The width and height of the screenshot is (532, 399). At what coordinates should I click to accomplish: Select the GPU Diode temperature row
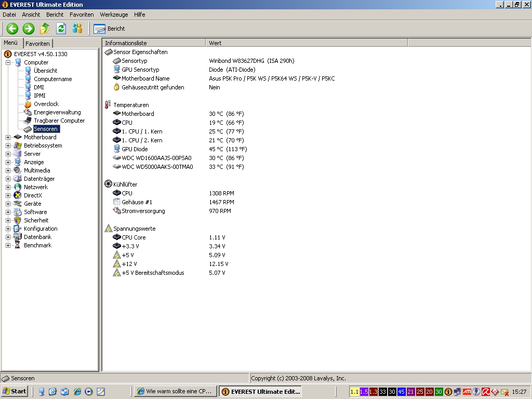(180, 149)
